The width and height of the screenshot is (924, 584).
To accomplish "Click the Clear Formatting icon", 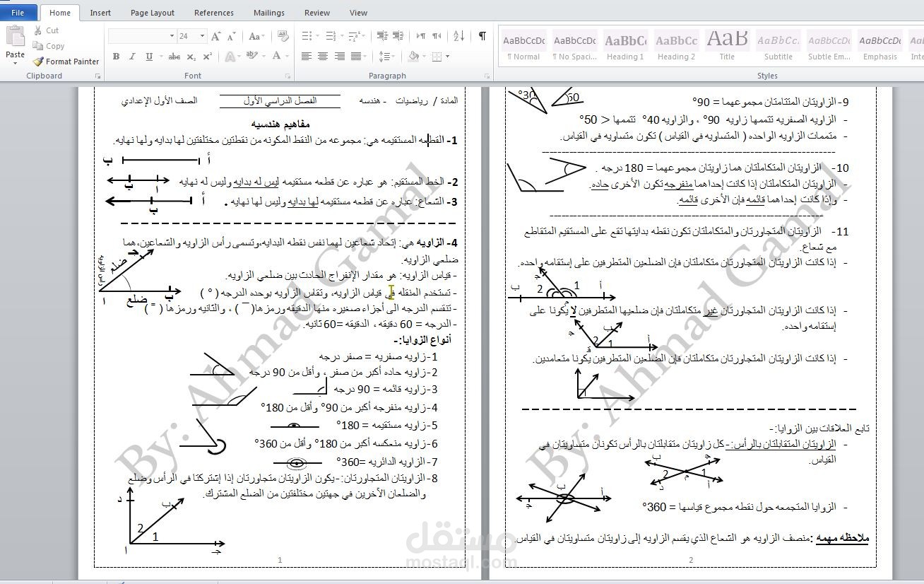I will click(283, 35).
